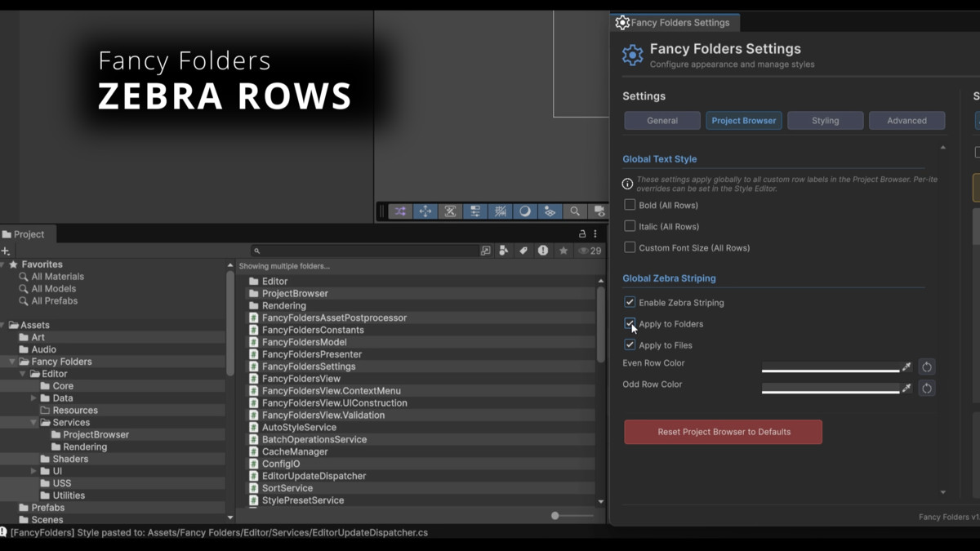980x551 pixels.
Task: Collapse the Editor folder arrow in tree
Action: tap(23, 374)
